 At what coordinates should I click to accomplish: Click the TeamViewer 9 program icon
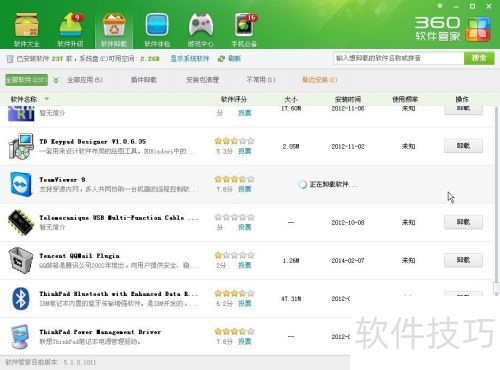[x=21, y=184]
